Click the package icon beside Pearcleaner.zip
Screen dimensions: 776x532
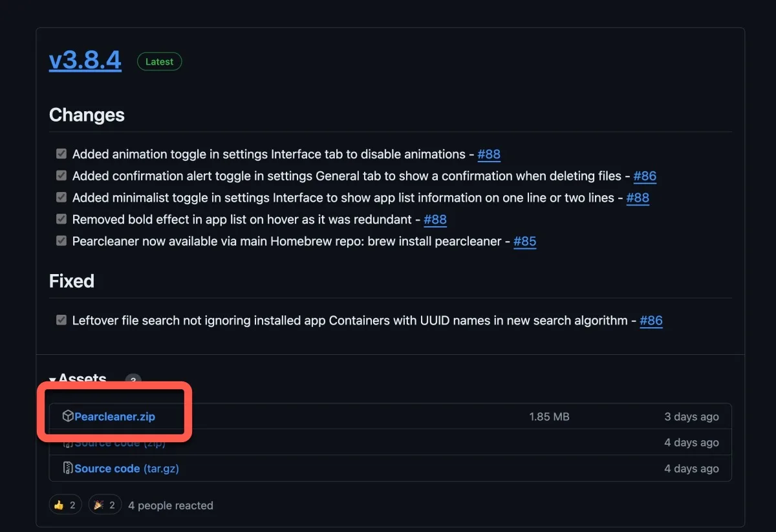pyautogui.click(x=67, y=416)
